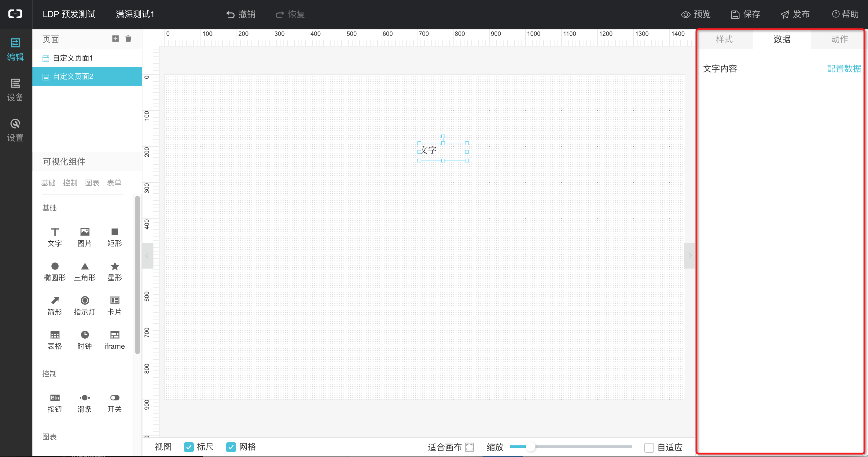Choose the 星形 star shape component
The width and height of the screenshot is (868, 457).
coord(115,266)
